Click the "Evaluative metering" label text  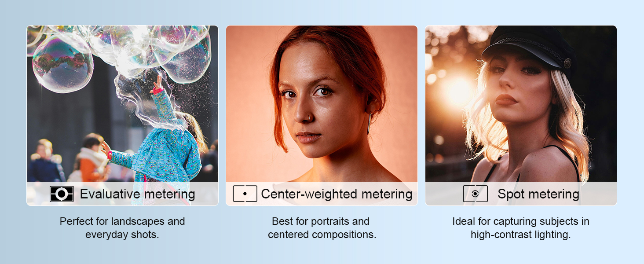click(137, 194)
